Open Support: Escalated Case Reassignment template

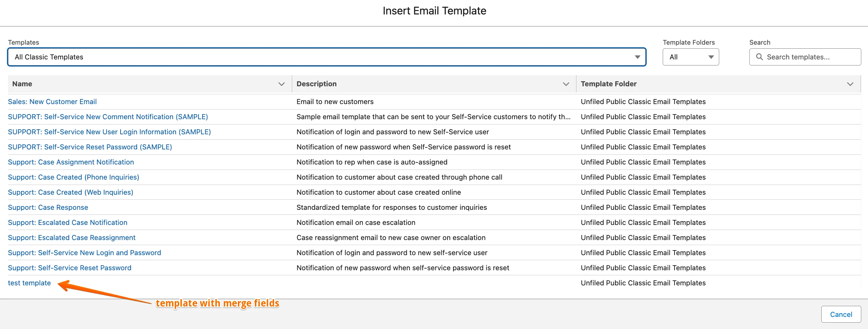tap(72, 238)
